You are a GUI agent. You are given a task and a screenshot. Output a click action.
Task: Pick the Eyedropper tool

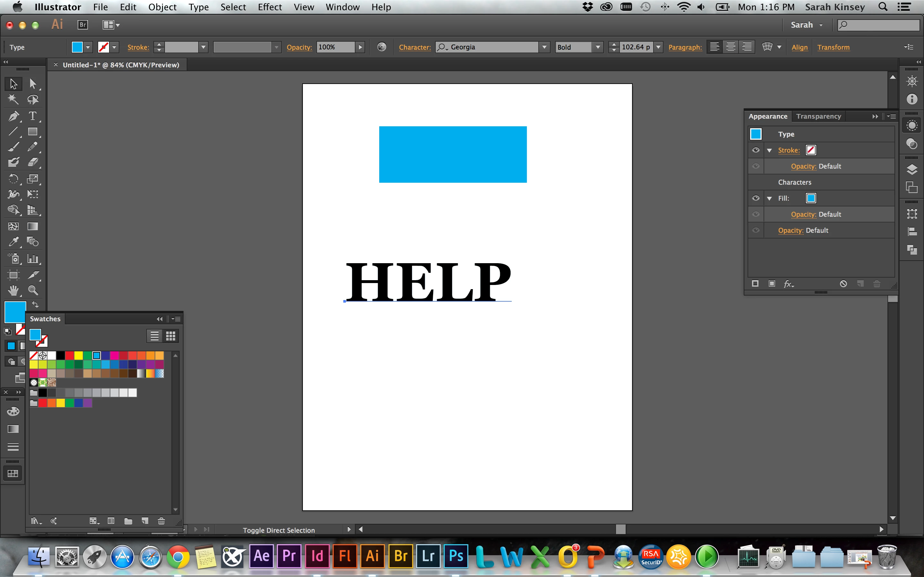[13, 242]
